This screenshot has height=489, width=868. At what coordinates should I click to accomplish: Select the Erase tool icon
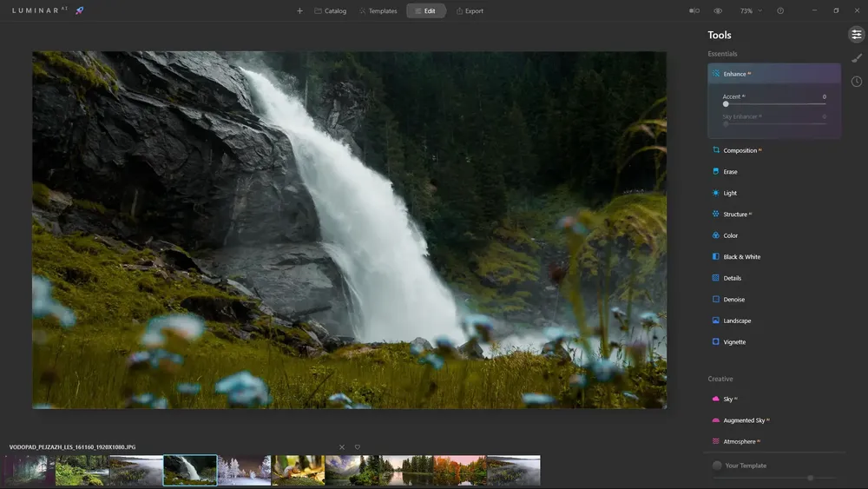pos(716,172)
